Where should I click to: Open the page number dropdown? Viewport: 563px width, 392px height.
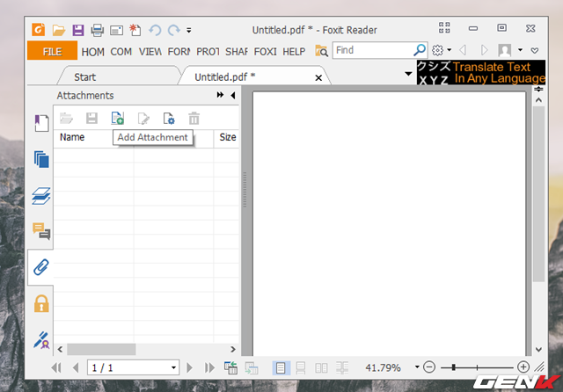click(x=173, y=367)
